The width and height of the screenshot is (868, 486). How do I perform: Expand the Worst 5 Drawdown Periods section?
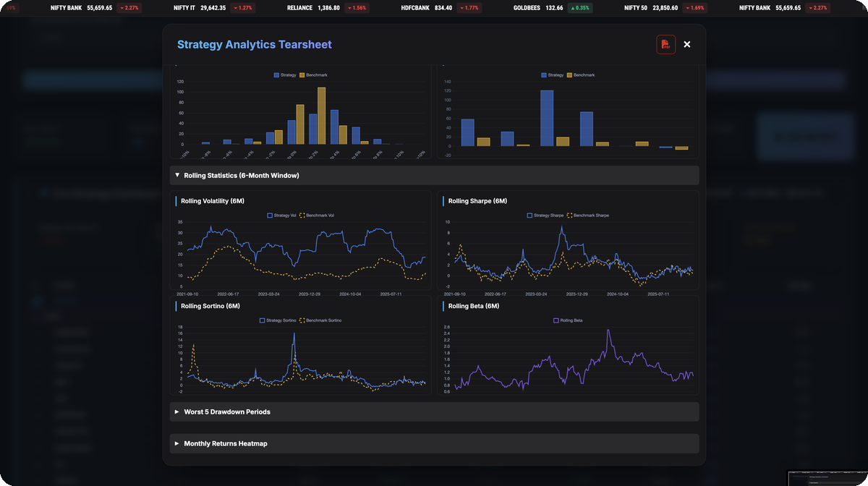tap(434, 412)
